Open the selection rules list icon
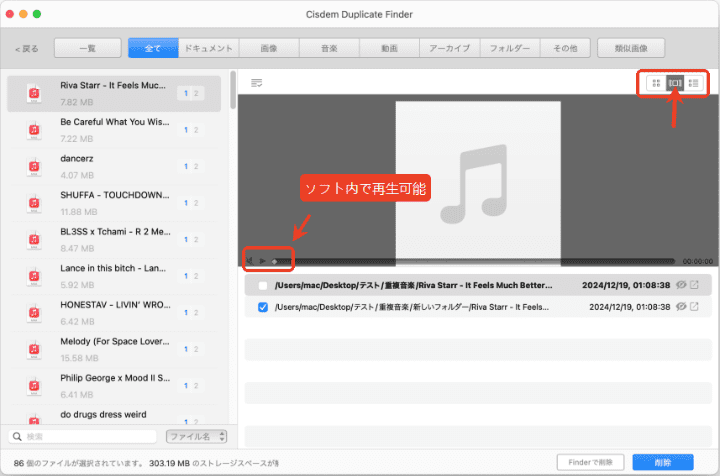Viewport: 720px width, 476px height. (x=257, y=82)
